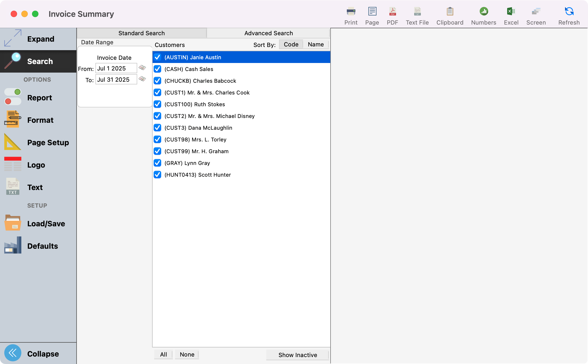Deselect customer (GRAY) Lynn Gray
This screenshot has width=588, height=364.
(157, 163)
